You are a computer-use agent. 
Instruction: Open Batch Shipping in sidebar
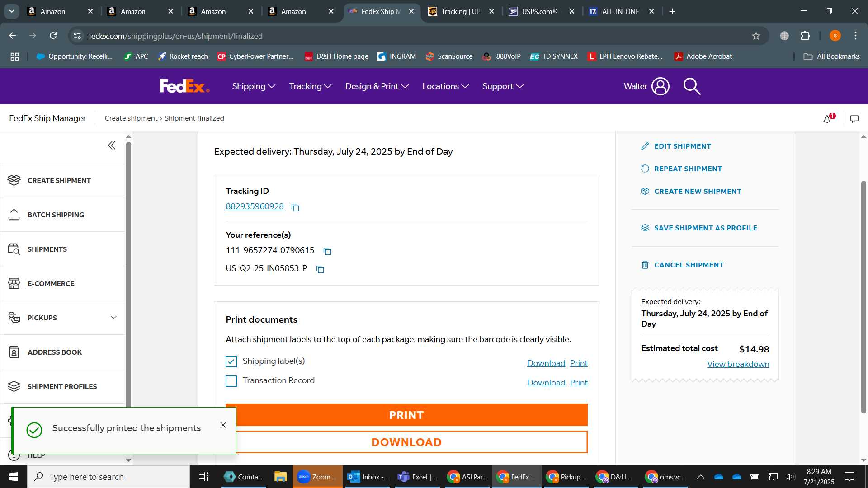pos(62,215)
